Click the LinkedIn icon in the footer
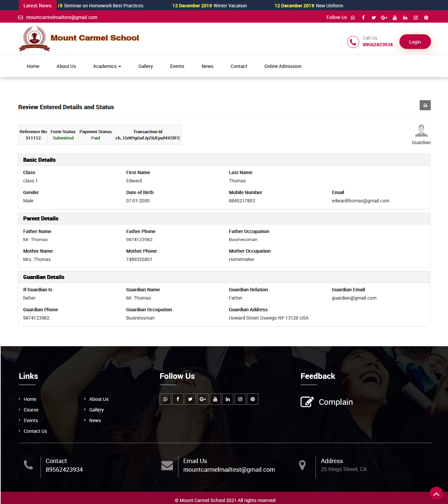Image resolution: width=448 pixels, height=504 pixels. point(228,399)
